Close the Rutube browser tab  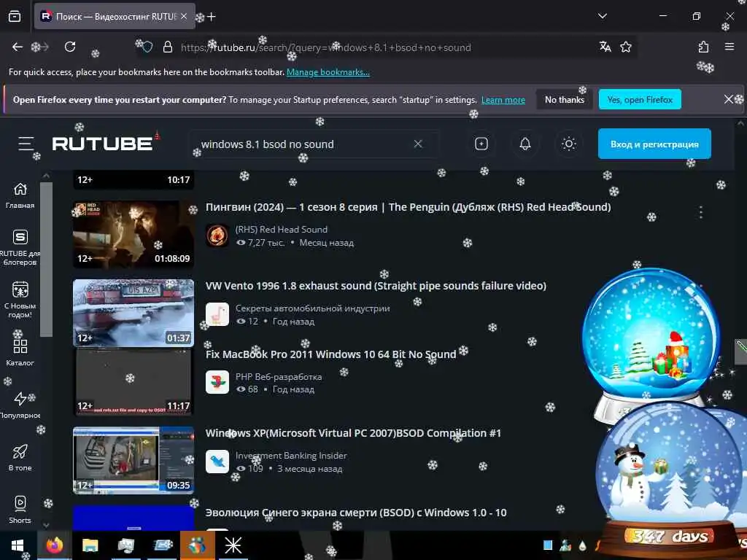[x=184, y=16]
